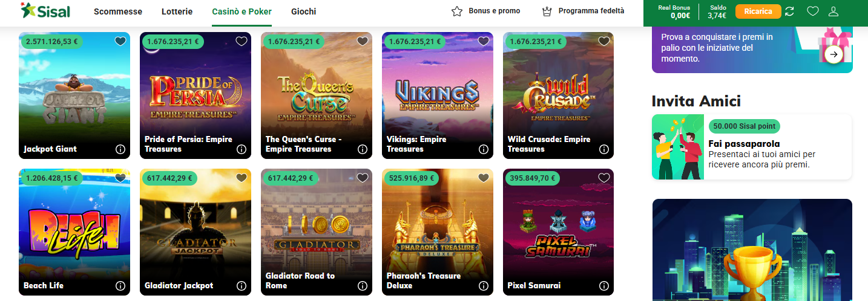The image size is (868, 301).
Task: Click the Sisal logo
Action: 45,11
